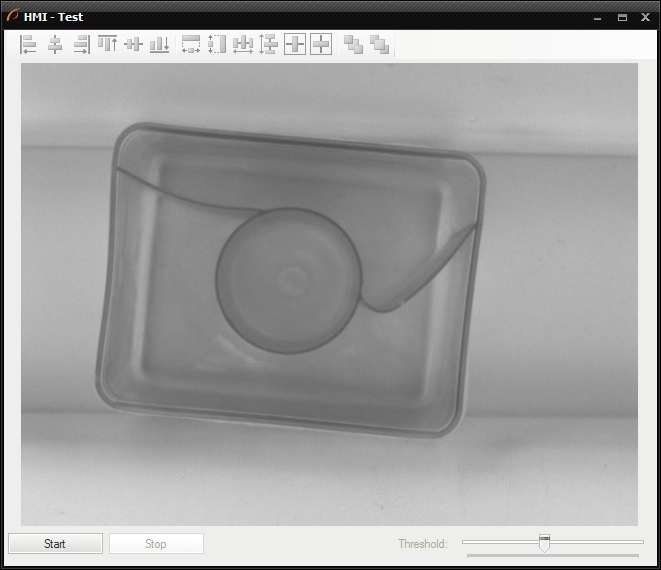Maximize the HMI - Test window
This screenshot has width=661, height=570.
pos(622,17)
